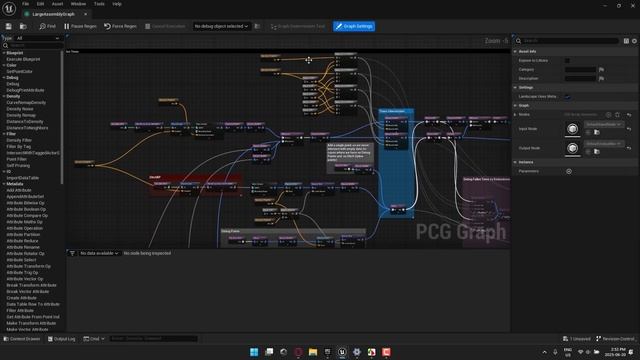This screenshot has width=640, height=360.
Task: Collapse the Blueprint category in palette
Action: pyautogui.click(x=4, y=53)
